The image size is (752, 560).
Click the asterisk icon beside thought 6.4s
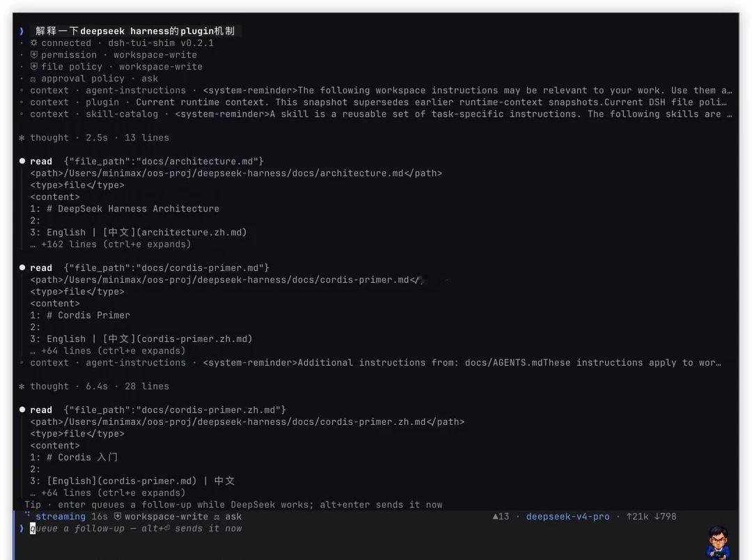[x=22, y=387]
